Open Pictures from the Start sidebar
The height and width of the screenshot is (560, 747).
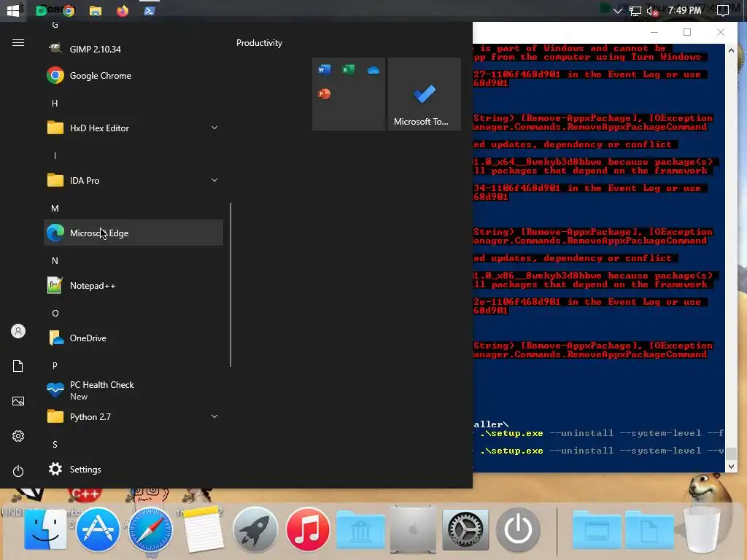18,401
